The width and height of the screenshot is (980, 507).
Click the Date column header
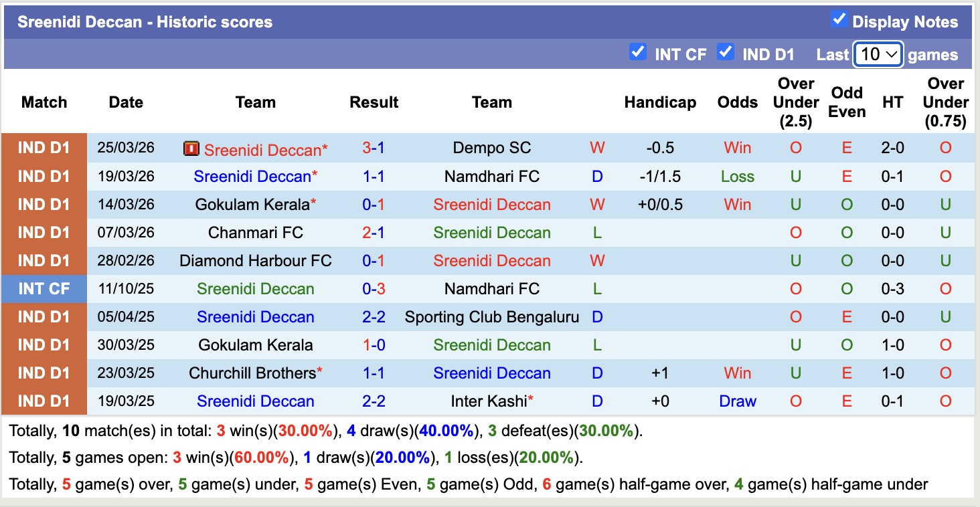point(125,102)
